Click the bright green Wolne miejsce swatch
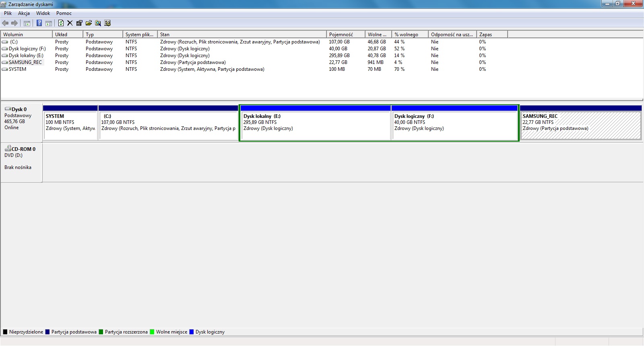Image resolution: width=644 pixels, height=346 pixels. 152,332
